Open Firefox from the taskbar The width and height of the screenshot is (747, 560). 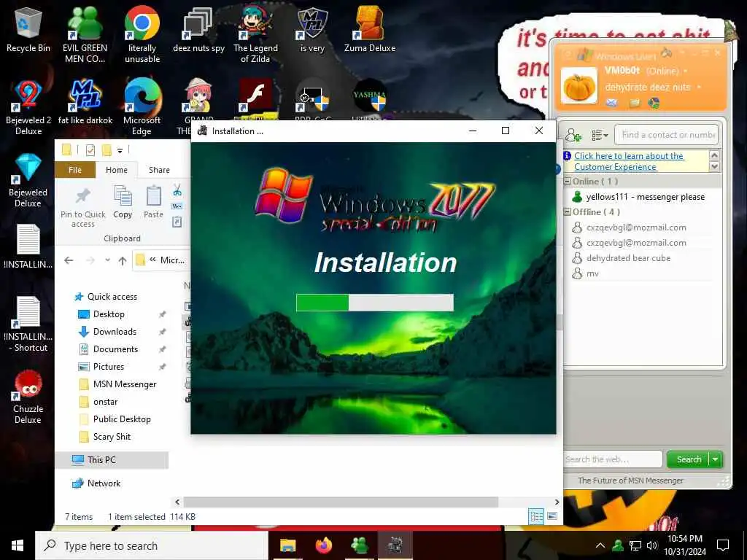pos(323,545)
